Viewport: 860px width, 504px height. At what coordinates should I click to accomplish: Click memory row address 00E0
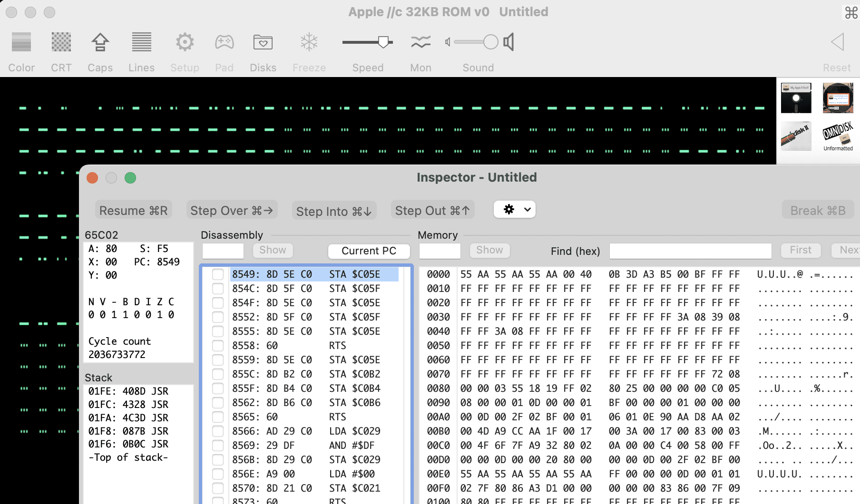pos(438,474)
